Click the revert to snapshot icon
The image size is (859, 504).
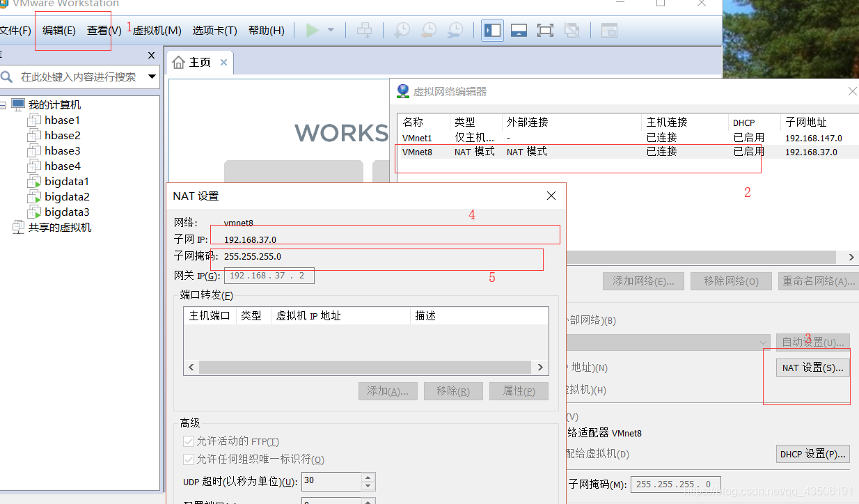point(429,31)
